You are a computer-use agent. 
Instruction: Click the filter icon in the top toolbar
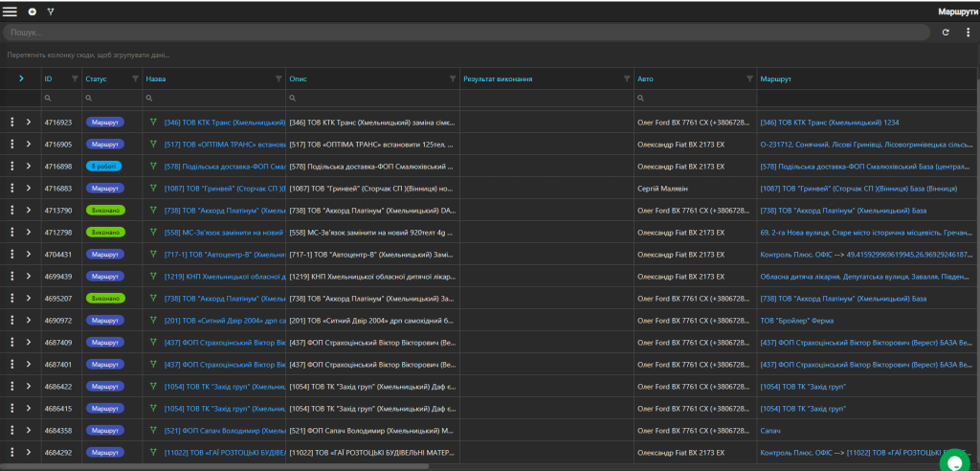click(52, 11)
